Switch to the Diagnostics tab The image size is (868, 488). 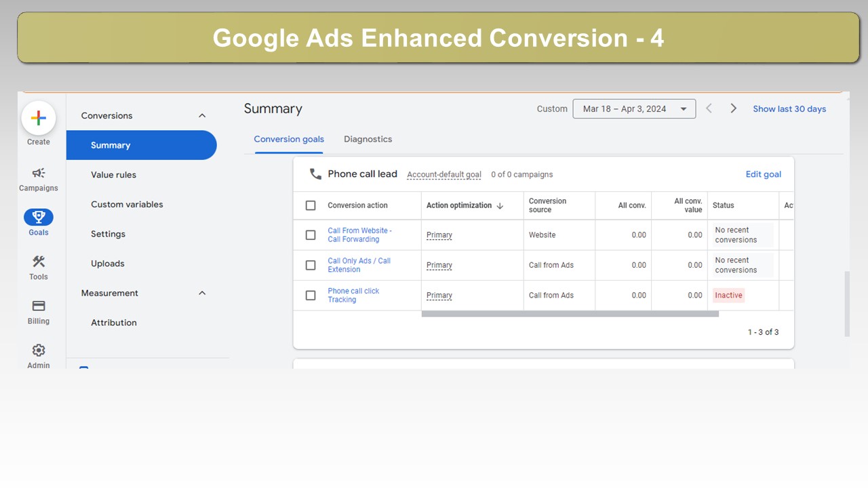pyautogui.click(x=368, y=139)
